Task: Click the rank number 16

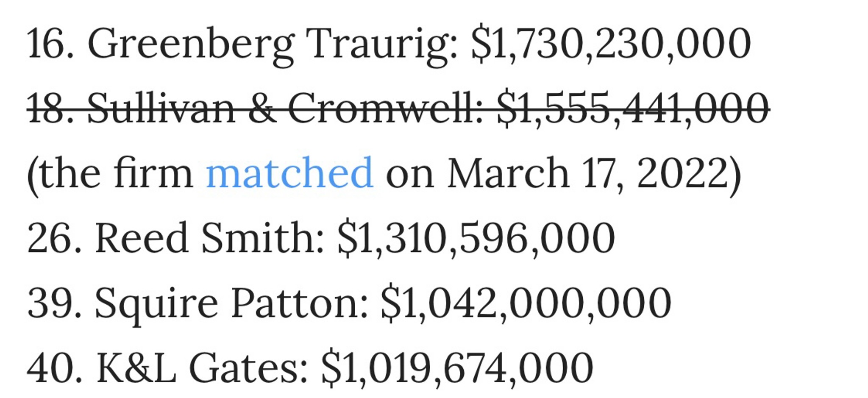Action: point(51,44)
